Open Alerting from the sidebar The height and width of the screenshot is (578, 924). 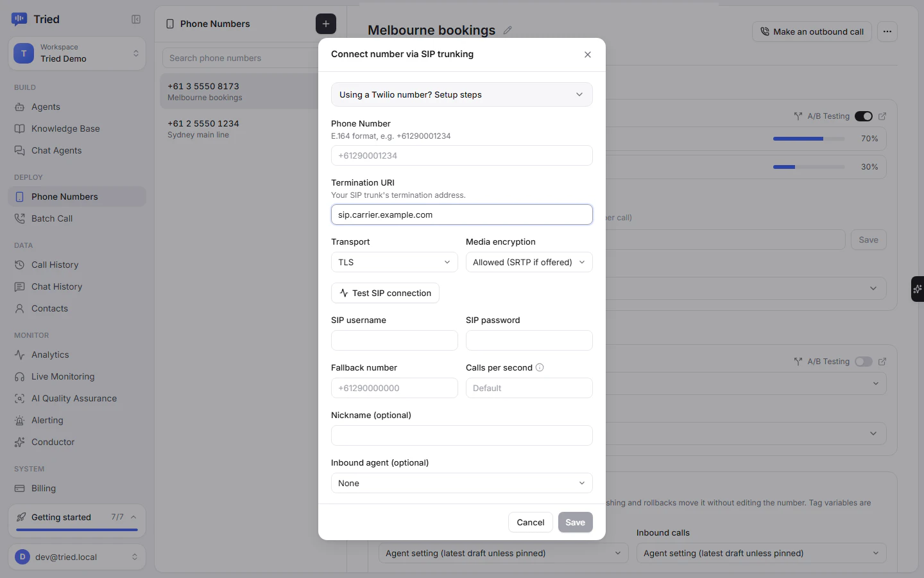(77, 420)
